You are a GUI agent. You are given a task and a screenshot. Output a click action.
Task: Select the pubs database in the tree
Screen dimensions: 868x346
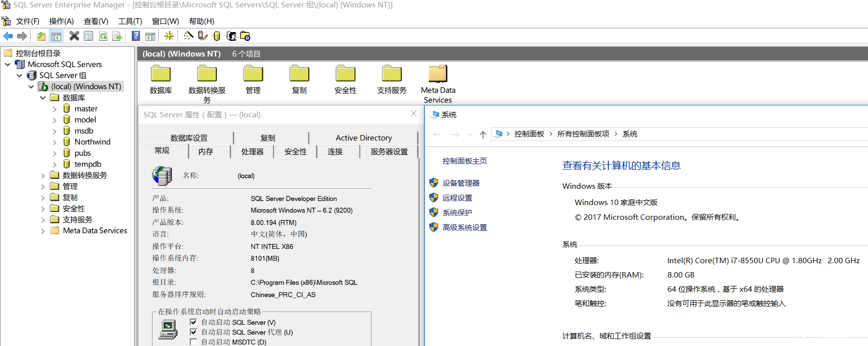coord(83,153)
